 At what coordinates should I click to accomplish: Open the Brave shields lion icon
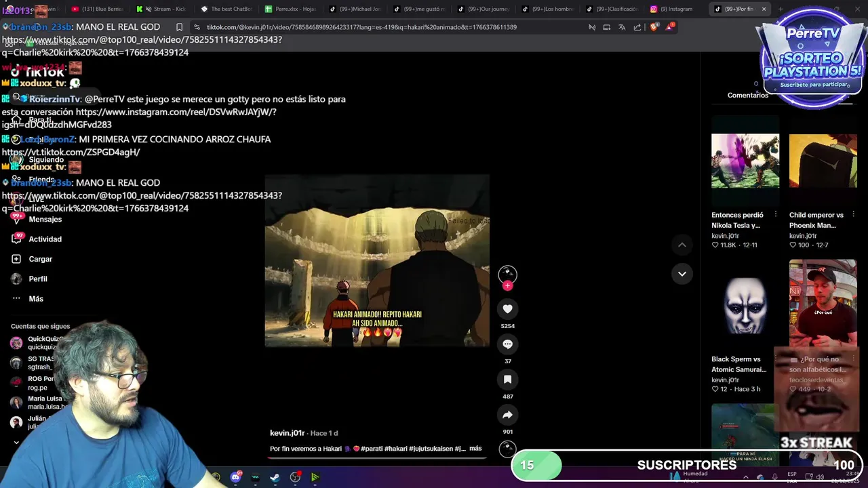tap(654, 27)
